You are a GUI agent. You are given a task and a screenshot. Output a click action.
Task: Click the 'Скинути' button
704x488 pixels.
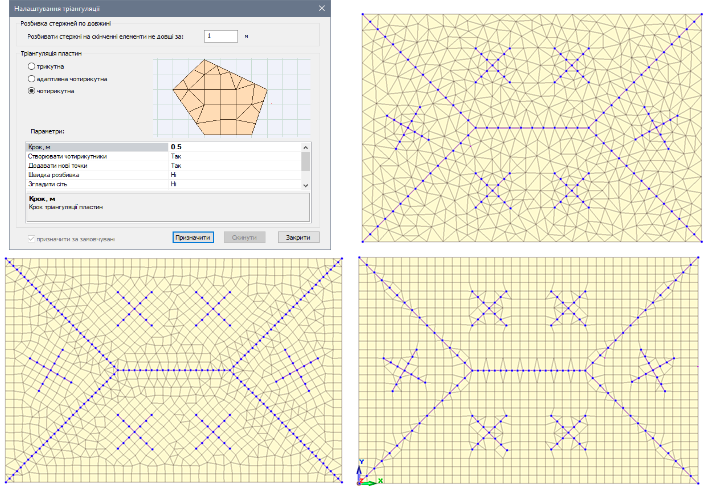click(243, 238)
